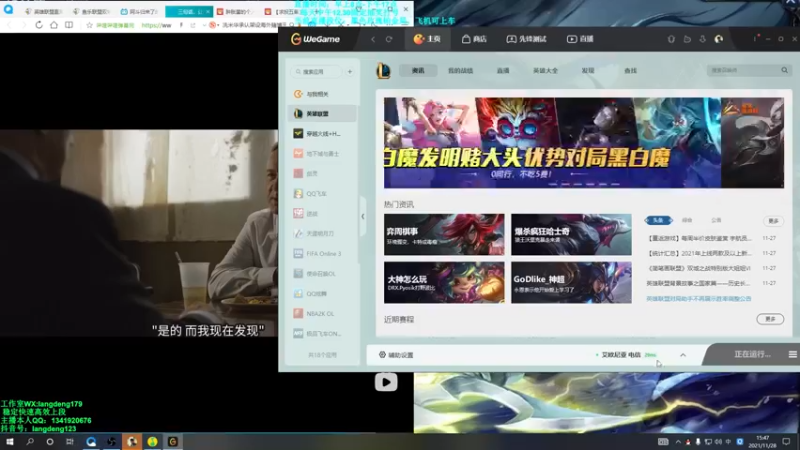This screenshot has height=450, width=800.
Task: Select QQ飞车 in the game sidebar
Action: coord(322,194)
